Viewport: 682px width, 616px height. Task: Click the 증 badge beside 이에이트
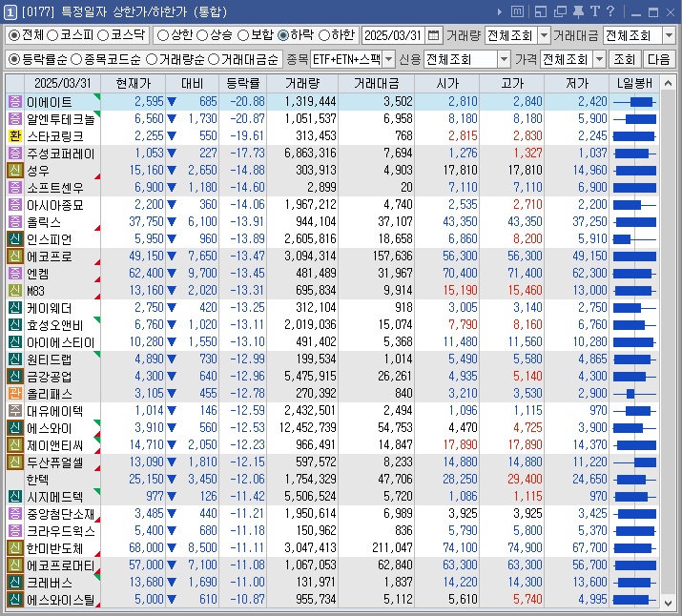(15, 102)
